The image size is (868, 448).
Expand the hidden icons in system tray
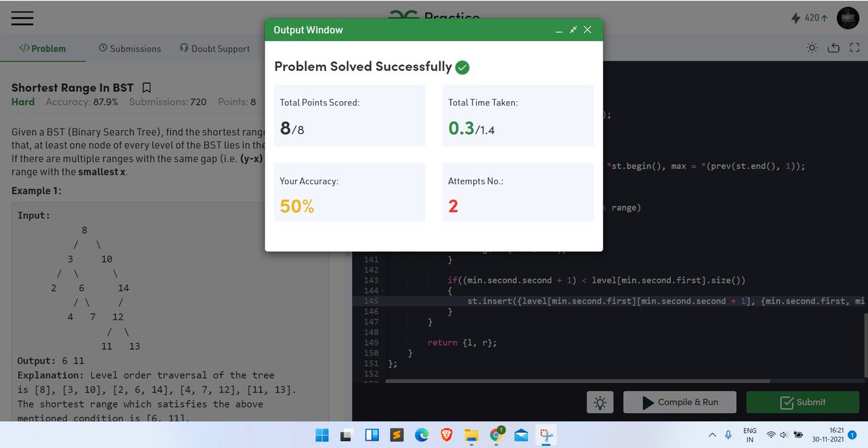712,434
